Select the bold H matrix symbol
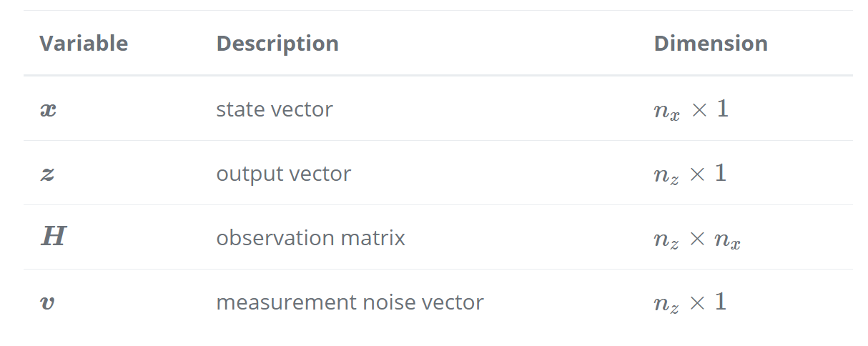The image size is (868, 346). pos(53,238)
